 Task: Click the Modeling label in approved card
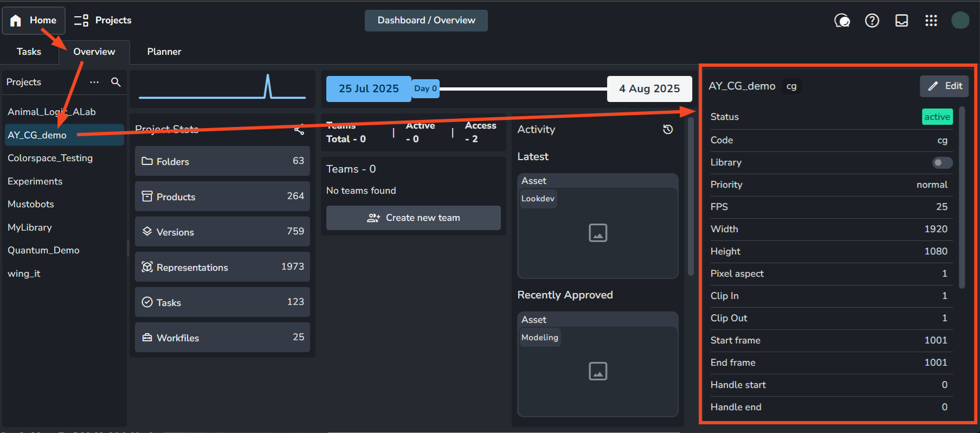[539, 338]
